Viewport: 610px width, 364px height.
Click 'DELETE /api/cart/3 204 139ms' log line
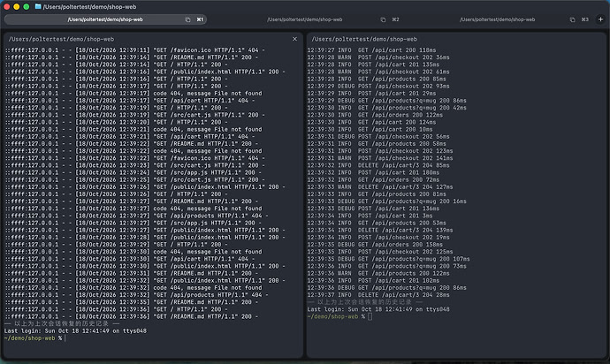pyautogui.click(x=380, y=230)
